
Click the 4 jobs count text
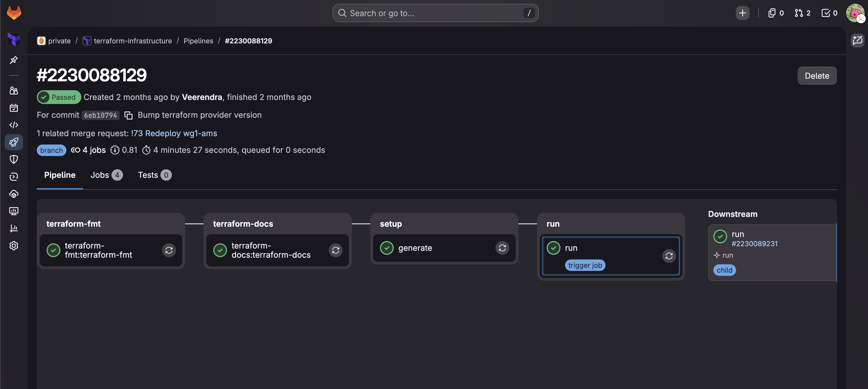click(x=94, y=150)
